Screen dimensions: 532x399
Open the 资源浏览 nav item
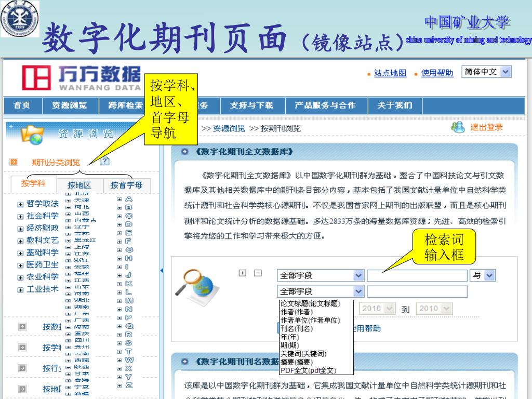point(70,105)
